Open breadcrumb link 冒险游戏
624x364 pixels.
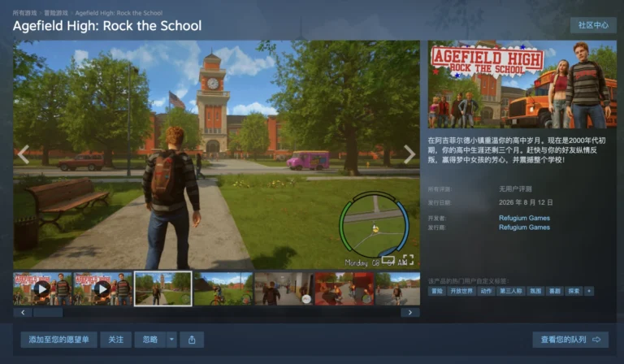tap(56, 13)
